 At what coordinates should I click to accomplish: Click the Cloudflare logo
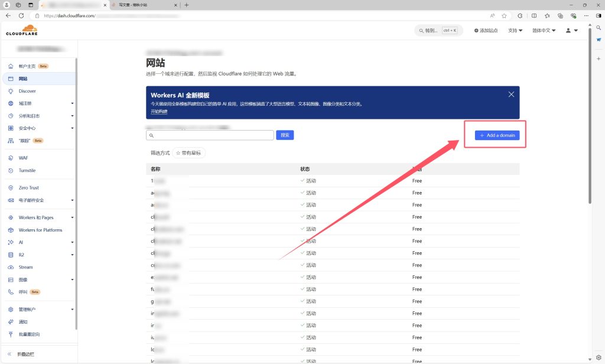click(x=22, y=30)
